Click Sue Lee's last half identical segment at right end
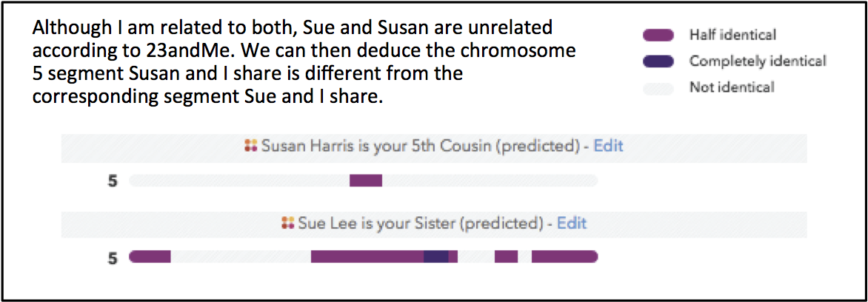 (x=564, y=257)
